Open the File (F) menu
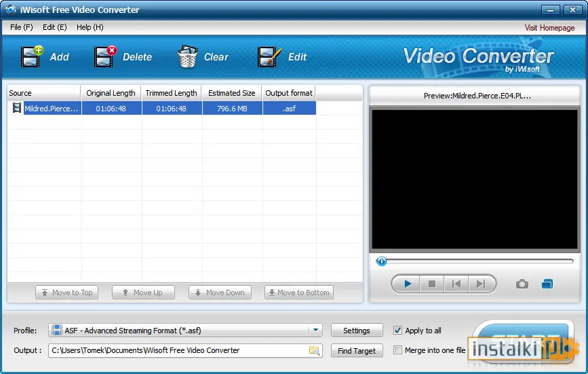The height and width of the screenshot is (374, 588). (22, 27)
